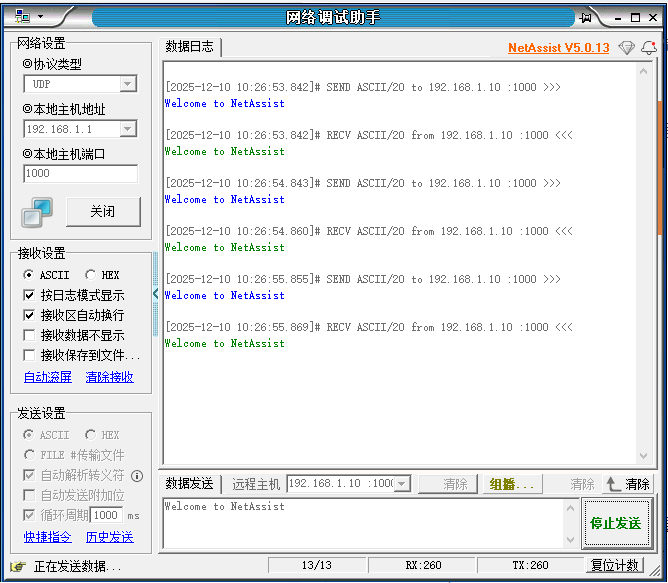Toggle auto send additional bits checkbox
The height and width of the screenshot is (583, 668).
[x=29, y=495]
